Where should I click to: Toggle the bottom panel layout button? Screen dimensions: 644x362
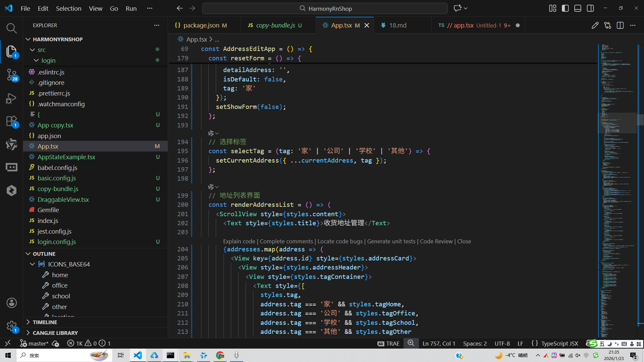click(578, 8)
